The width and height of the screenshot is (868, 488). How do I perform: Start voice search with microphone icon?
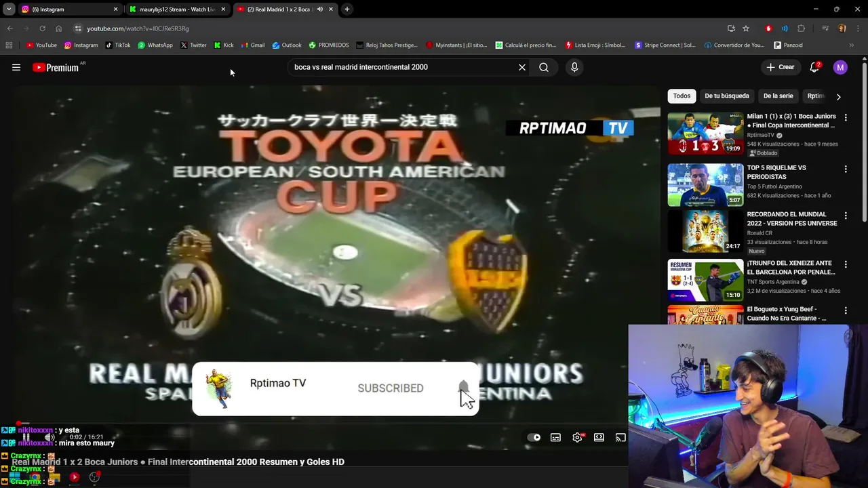tap(574, 67)
